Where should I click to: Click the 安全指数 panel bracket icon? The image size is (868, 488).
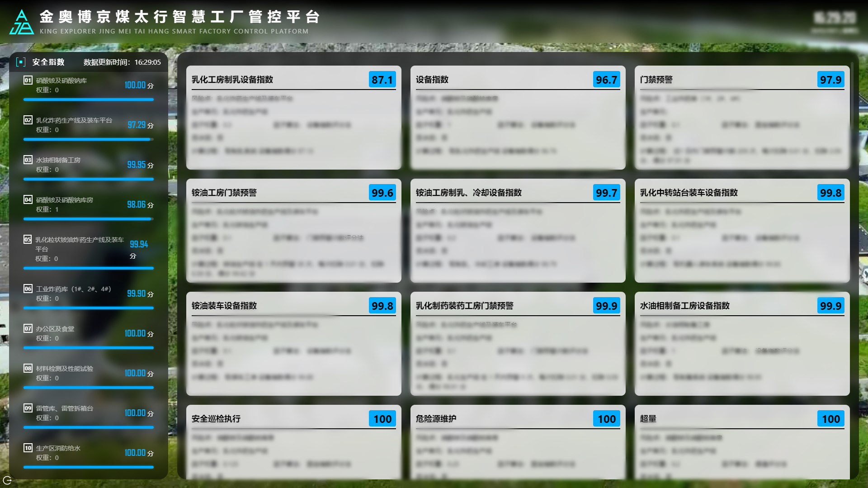tap(21, 62)
